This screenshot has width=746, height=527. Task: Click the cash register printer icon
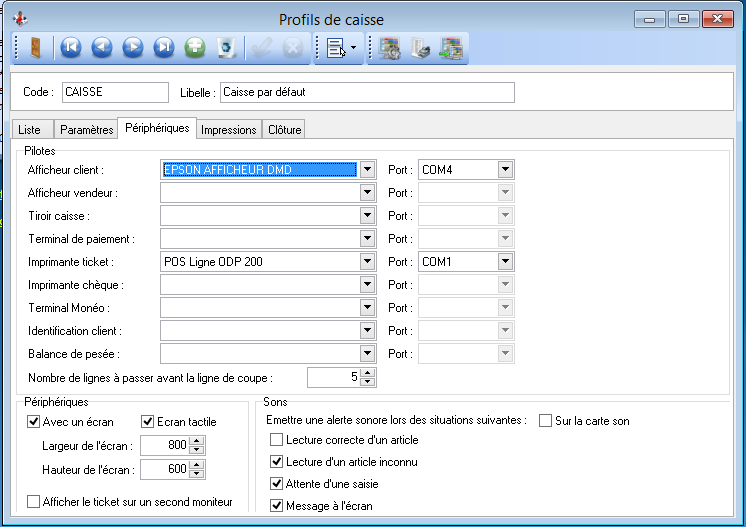point(421,48)
